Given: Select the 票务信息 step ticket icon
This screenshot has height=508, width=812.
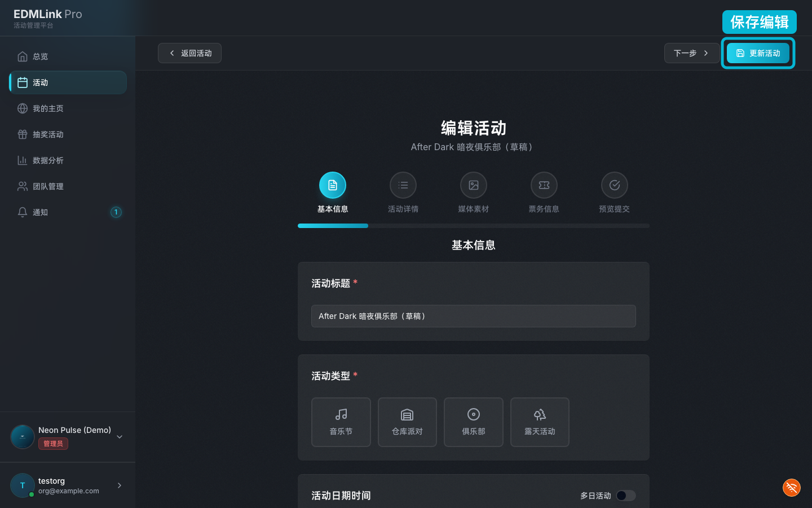Looking at the screenshot, I should [544, 185].
